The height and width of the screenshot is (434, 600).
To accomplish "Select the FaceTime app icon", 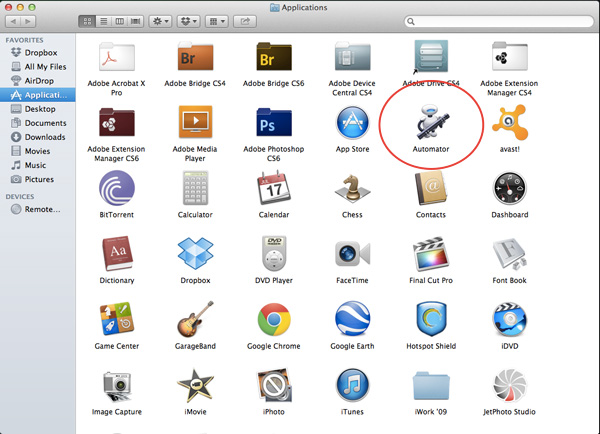I will pyautogui.click(x=352, y=254).
